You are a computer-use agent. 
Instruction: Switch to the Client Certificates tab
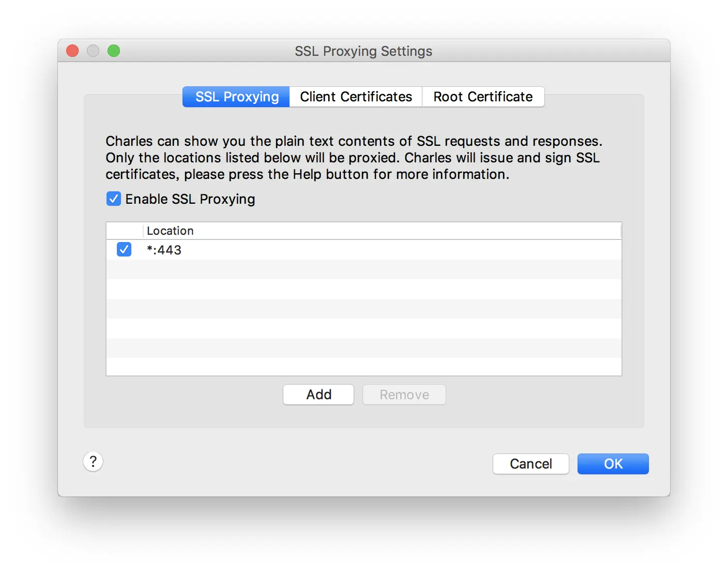(x=356, y=97)
